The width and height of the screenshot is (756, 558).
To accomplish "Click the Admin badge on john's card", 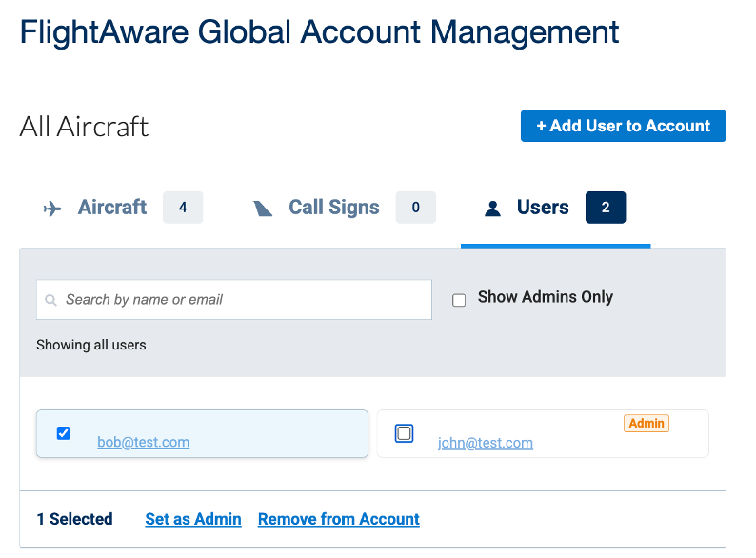I will tap(647, 423).
